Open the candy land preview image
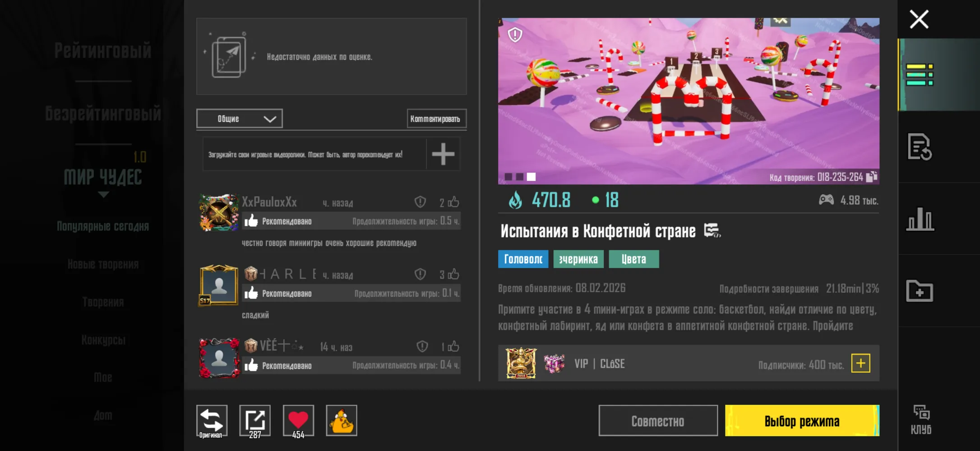Screen dimensions: 980x451 point(689,101)
